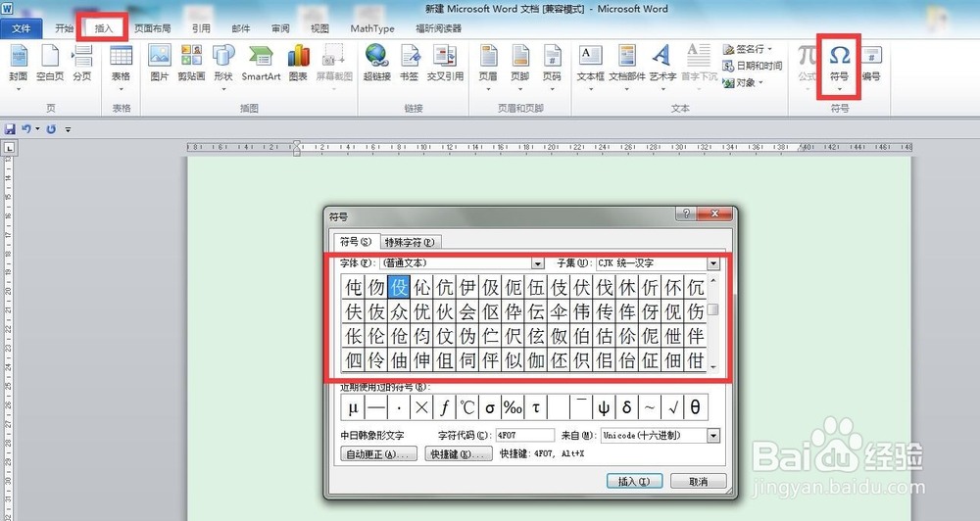The image size is (980, 521).
Task: Expand the 字体 (font) dropdown
Action: pos(537,263)
